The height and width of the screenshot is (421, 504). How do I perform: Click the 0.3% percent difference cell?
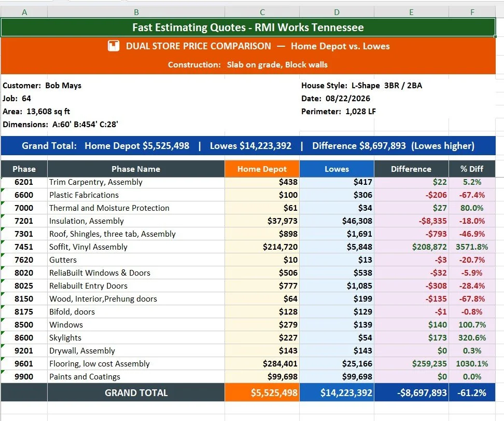[472, 350]
